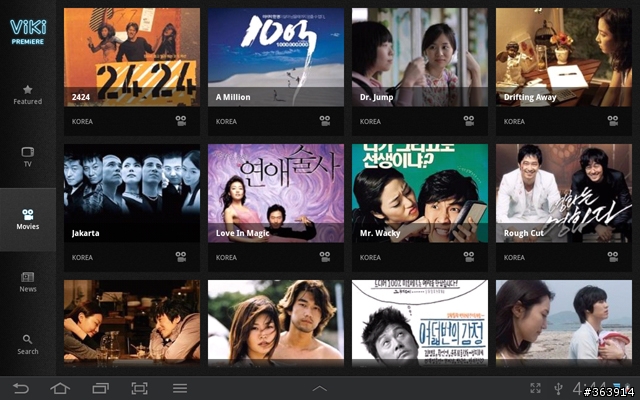Tap the Android back button
The height and width of the screenshot is (400, 640).
[x=21, y=388]
